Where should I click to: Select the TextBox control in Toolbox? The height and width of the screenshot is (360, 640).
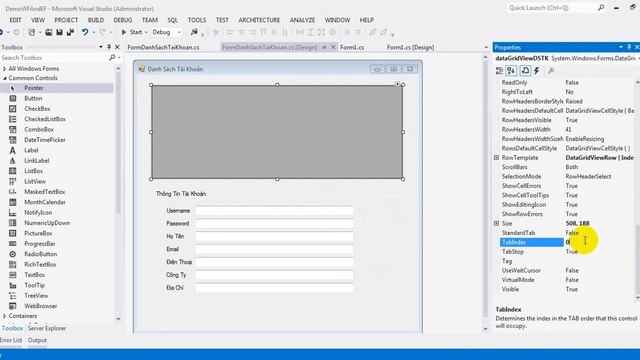[35, 275]
